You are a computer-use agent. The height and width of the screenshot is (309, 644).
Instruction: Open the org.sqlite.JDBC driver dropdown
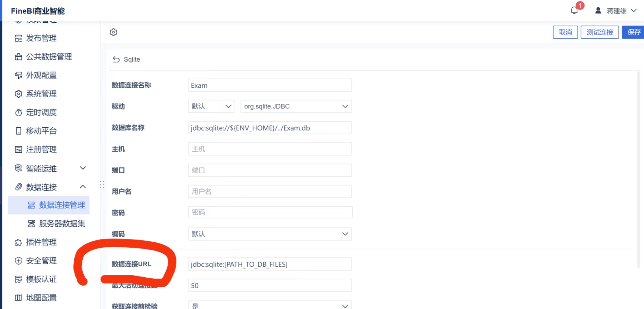(296, 106)
